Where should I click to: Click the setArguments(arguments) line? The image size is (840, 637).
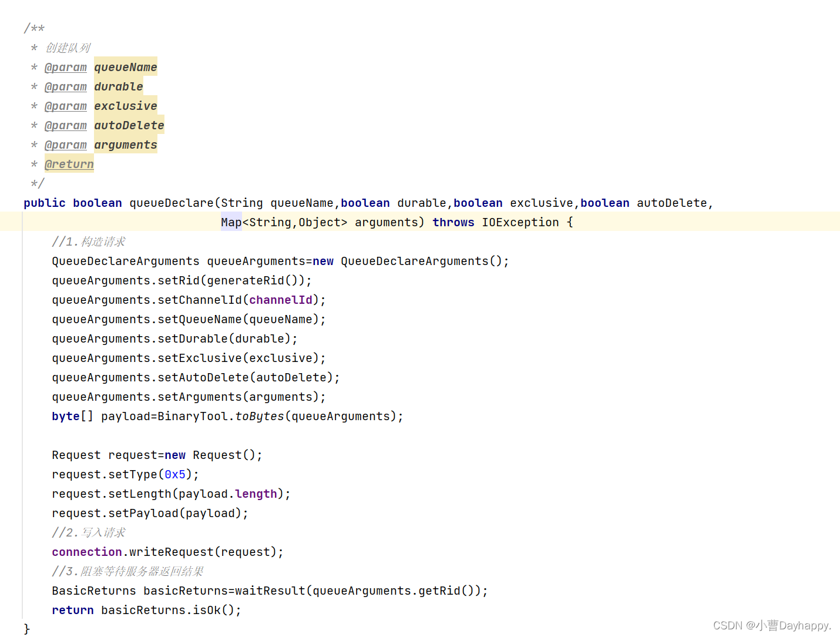click(189, 397)
